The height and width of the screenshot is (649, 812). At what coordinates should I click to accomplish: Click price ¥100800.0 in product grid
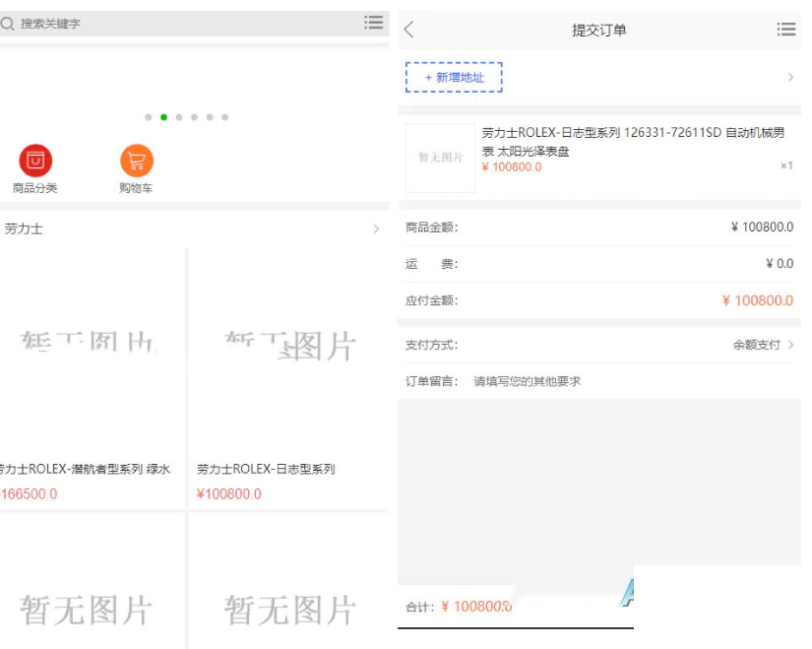[x=229, y=494]
